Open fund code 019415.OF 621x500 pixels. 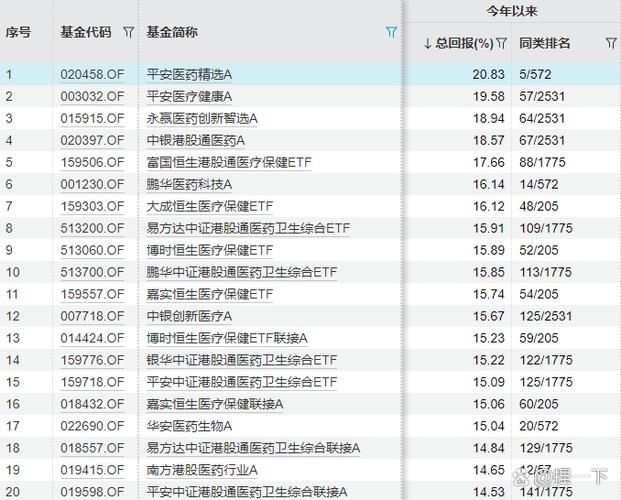(92, 470)
